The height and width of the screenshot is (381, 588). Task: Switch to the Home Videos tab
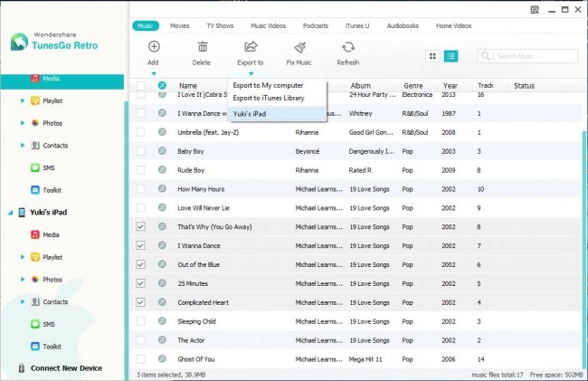453,26
